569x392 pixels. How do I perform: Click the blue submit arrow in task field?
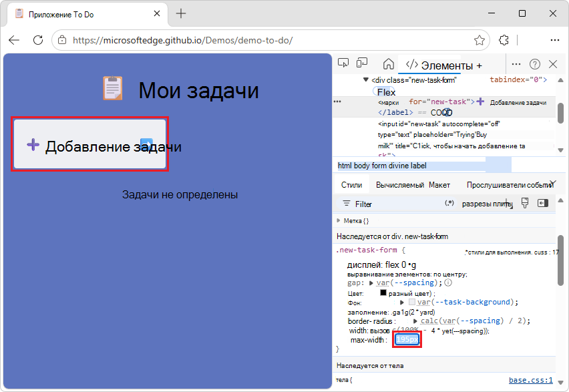pos(147,144)
